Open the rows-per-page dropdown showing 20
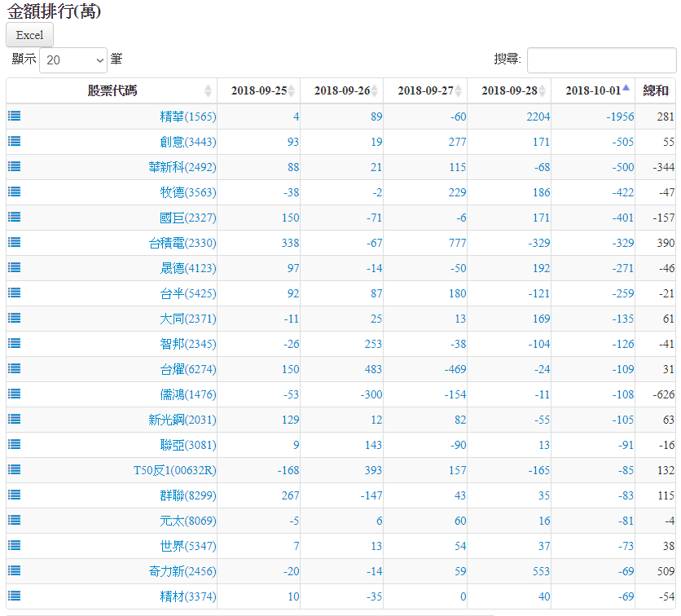The height and width of the screenshot is (616, 681). [x=73, y=60]
